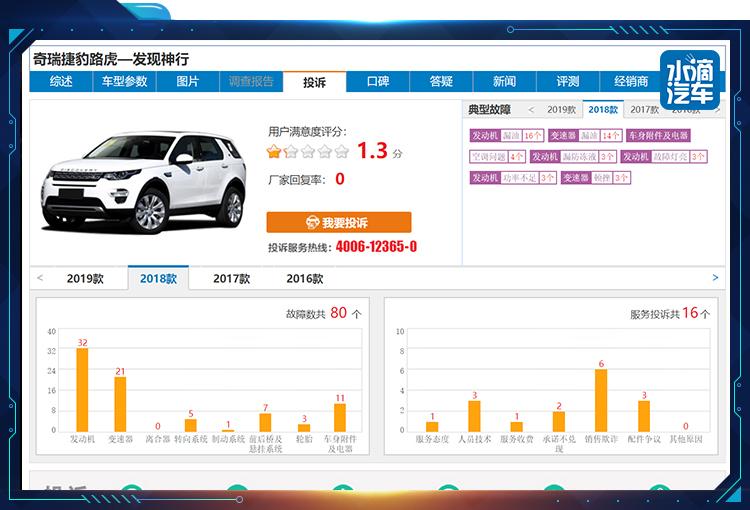The image size is (750, 510).
Task: Open the 车型参数 tab
Action: click(124, 81)
